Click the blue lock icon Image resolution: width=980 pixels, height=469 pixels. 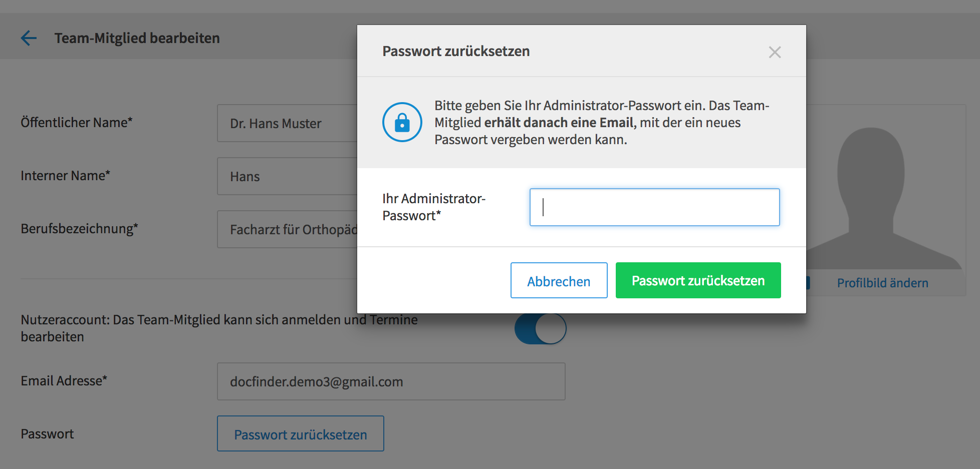(402, 122)
